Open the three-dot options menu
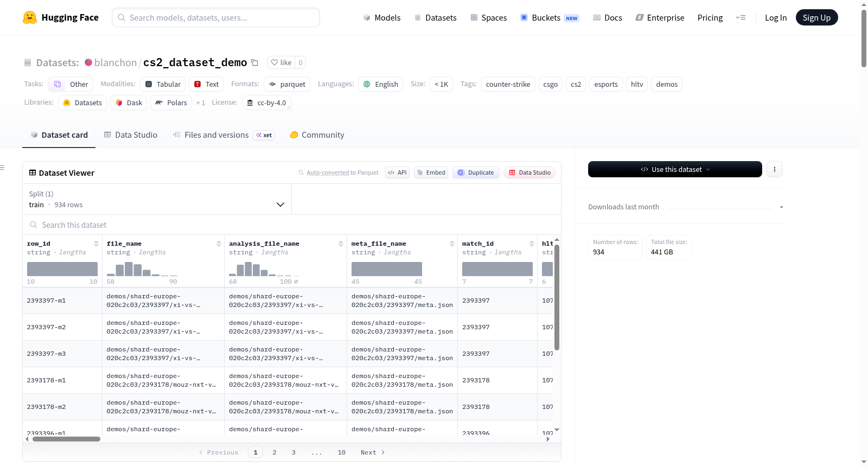 (774, 169)
